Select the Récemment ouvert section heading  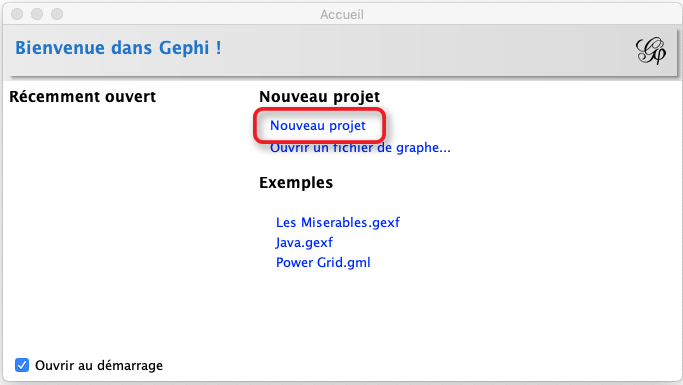tap(82, 96)
